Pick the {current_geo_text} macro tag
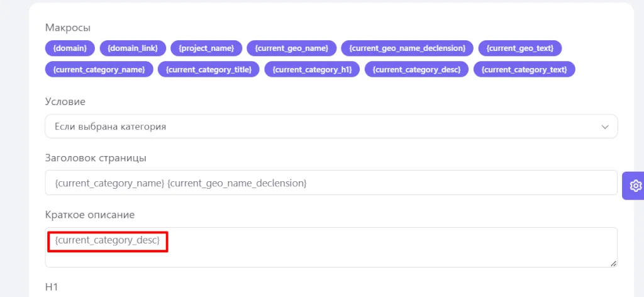 520,48
